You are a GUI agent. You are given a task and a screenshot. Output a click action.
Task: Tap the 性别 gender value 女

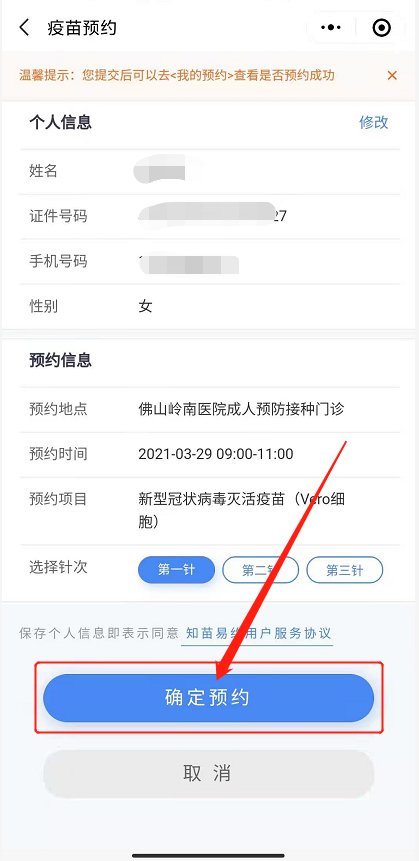tap(145, 306)
